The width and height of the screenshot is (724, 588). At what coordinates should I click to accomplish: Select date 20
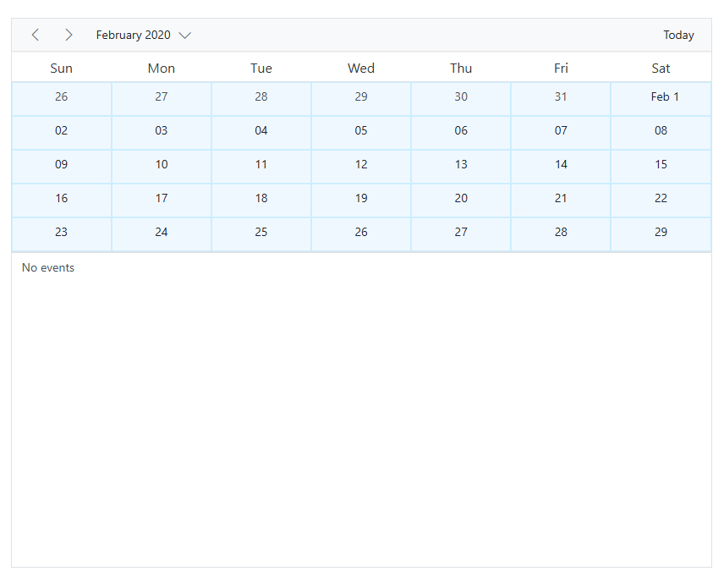coord(461,201)
